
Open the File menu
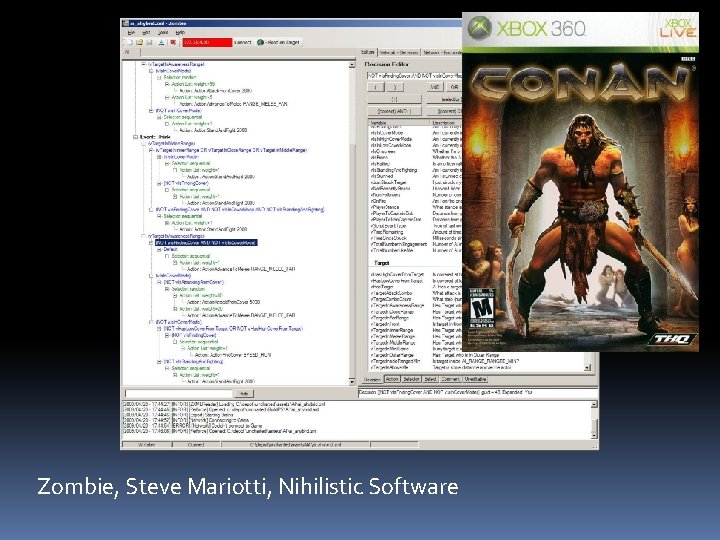[x=131, y=33]
